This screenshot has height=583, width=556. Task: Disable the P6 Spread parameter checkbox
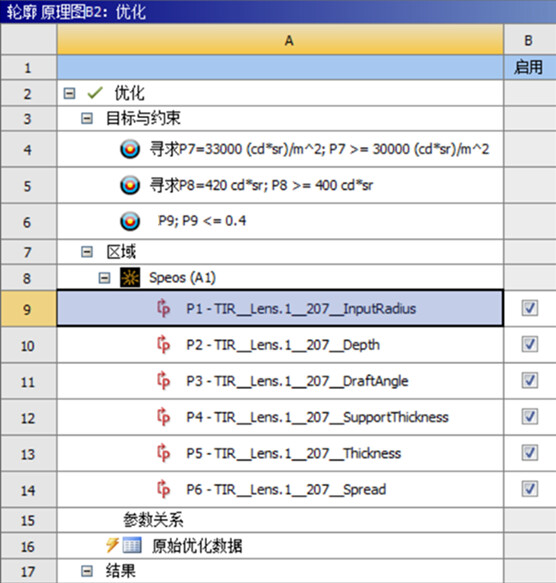(530, 489)
